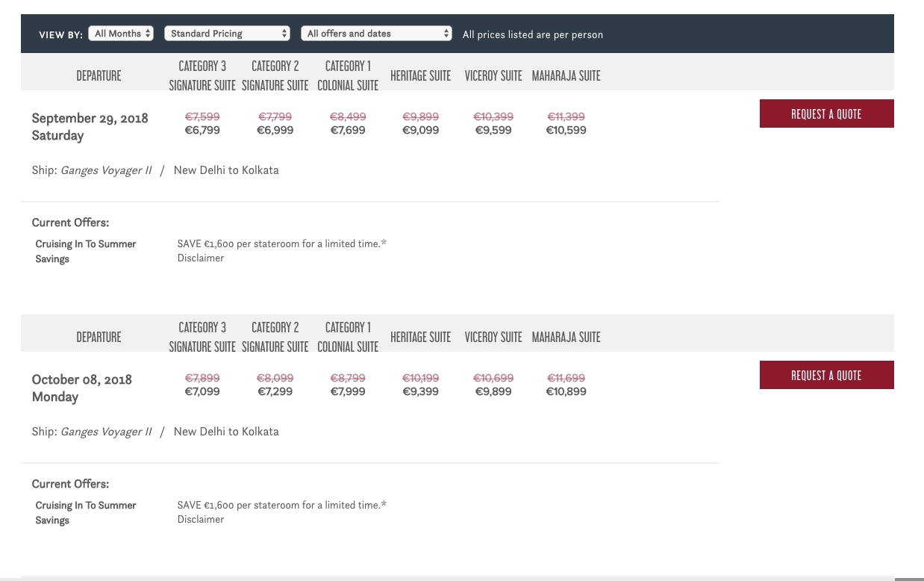The width and height of the screenshot is (924, 581).
Task: Click the discounted price €9,599
Action: [x=493, y=130]
